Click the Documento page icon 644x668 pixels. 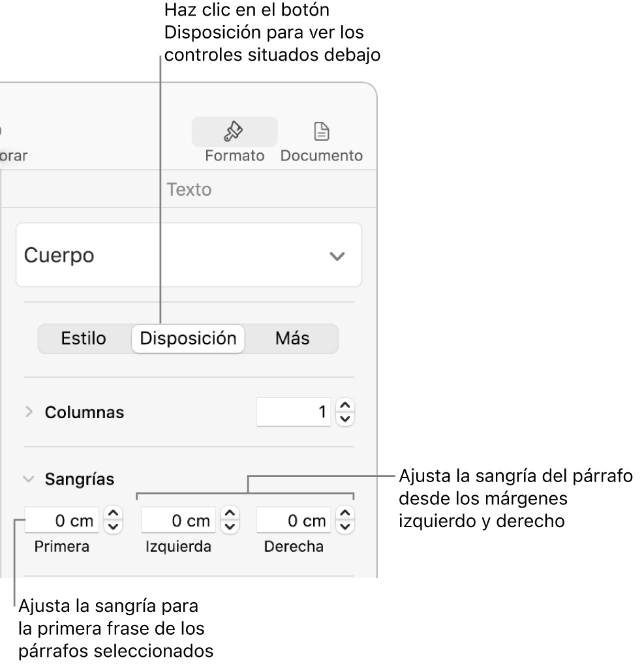321,132
